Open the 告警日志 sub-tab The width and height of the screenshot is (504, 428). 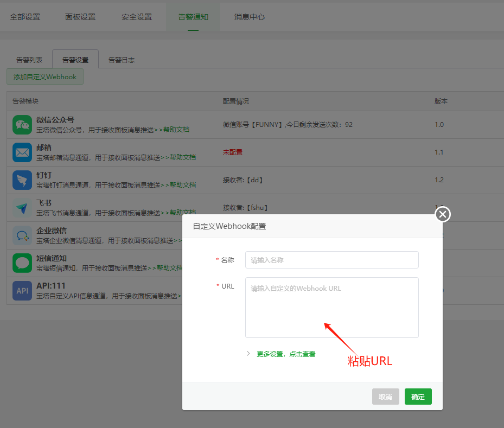point(122,60)
